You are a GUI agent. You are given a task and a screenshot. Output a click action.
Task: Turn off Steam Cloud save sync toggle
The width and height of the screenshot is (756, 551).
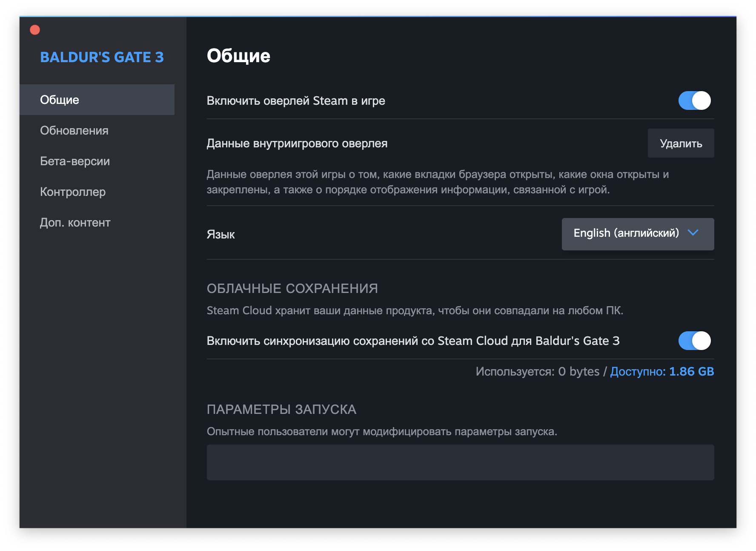pos(694,341)
